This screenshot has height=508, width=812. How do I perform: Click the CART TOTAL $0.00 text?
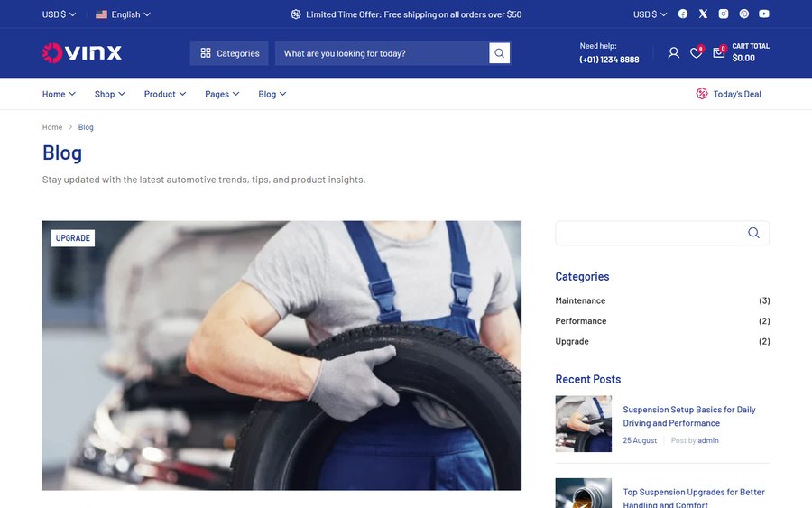coord(751,51)
